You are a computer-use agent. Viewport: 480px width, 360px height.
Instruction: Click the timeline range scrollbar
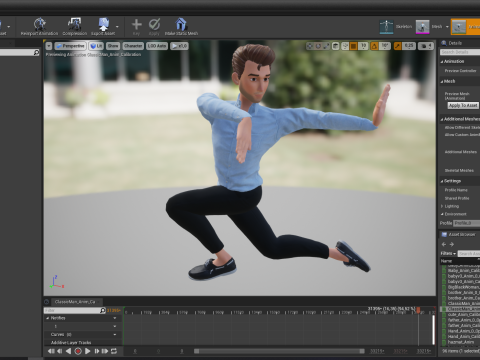coord(279,351)
